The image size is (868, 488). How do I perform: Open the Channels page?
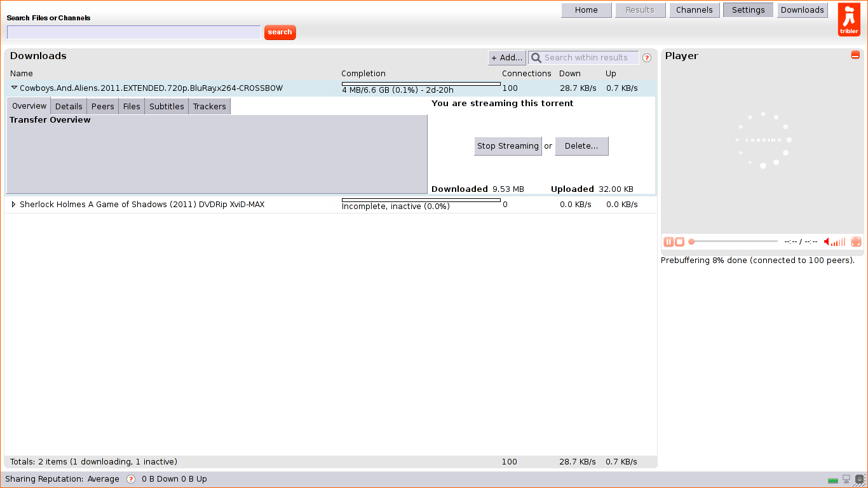[695, 10]
